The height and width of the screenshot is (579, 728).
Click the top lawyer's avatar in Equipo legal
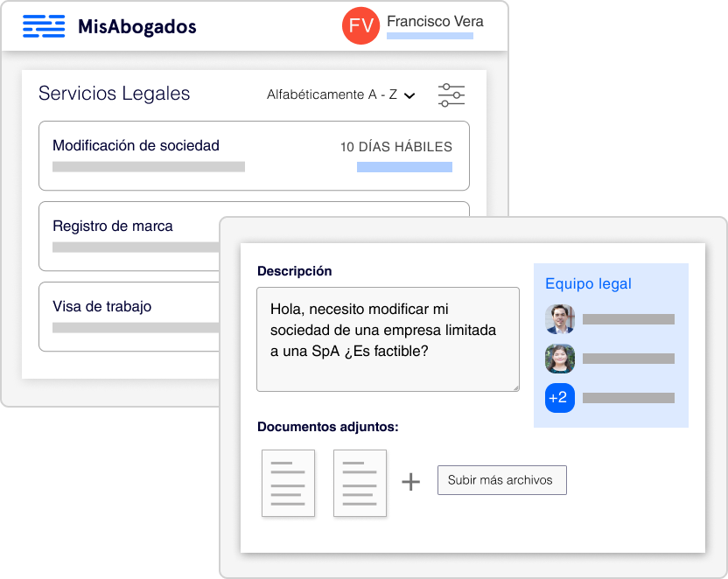coord(559,319)
